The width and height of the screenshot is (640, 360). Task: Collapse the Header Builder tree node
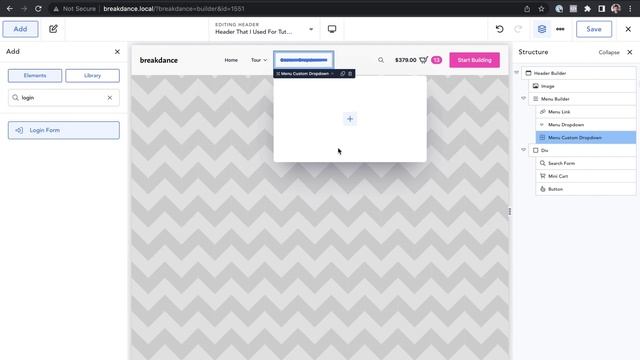(x=516, y=73)
